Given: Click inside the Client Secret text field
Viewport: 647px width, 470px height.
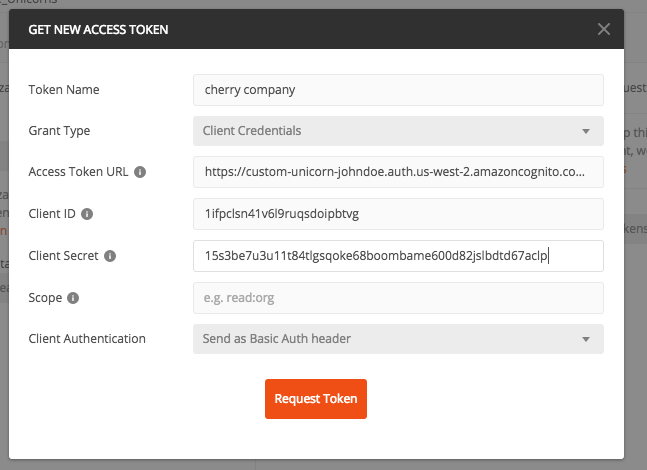Looking at the screenshot, I should point(398,256).
